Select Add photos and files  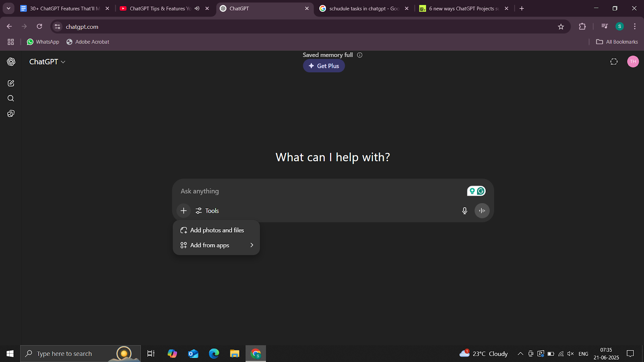pyautogui.click(x=216, y=230)
